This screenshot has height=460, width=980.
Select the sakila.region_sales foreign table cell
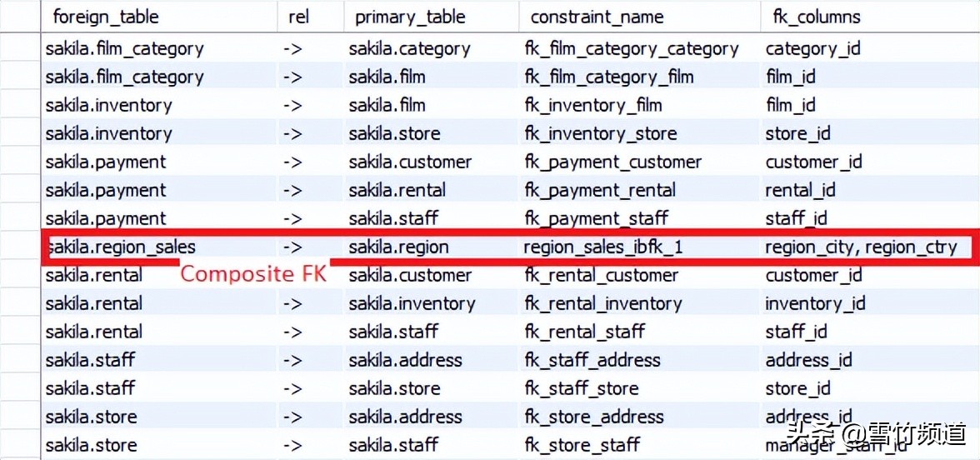pos(121,247)
